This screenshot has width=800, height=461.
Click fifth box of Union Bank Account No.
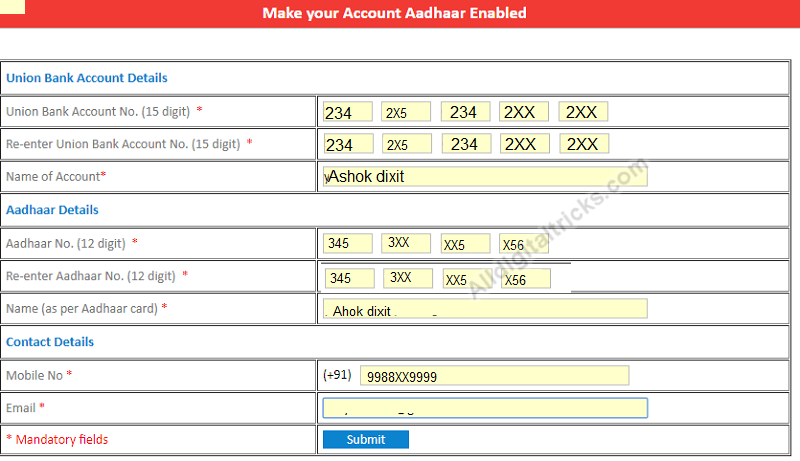[583, 112]
